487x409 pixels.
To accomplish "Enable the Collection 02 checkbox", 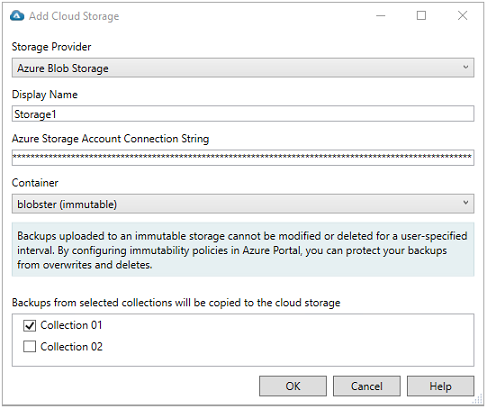I will click(x=29, y=347).
